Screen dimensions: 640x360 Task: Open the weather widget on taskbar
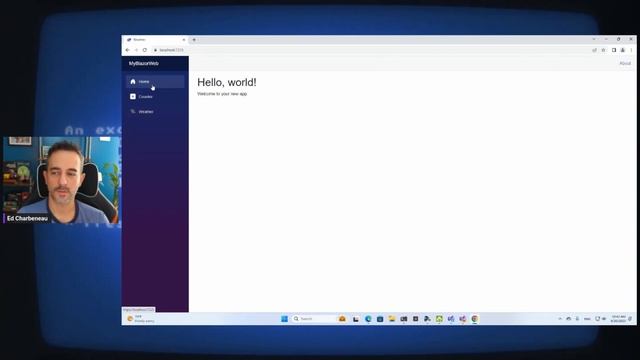point(140,319)
